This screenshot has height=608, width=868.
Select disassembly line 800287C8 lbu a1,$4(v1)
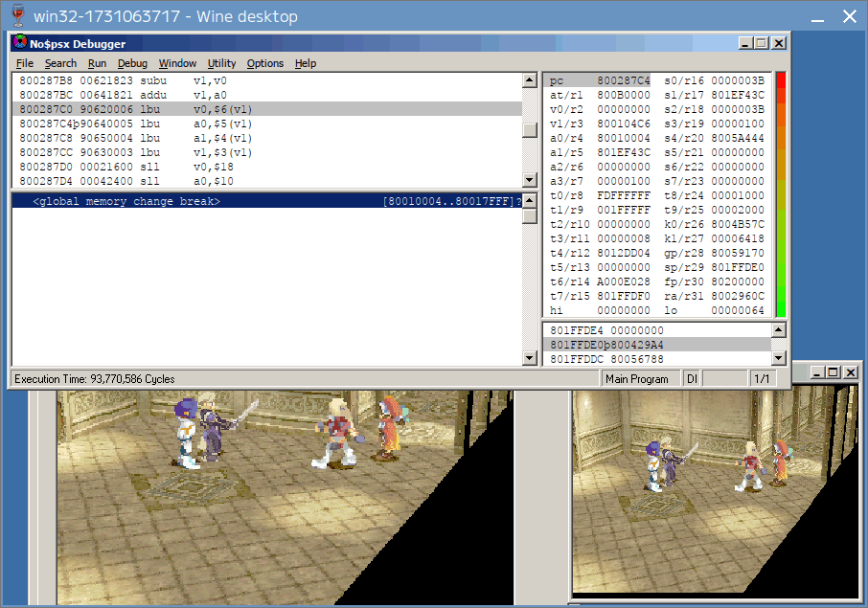click(267, 138)
